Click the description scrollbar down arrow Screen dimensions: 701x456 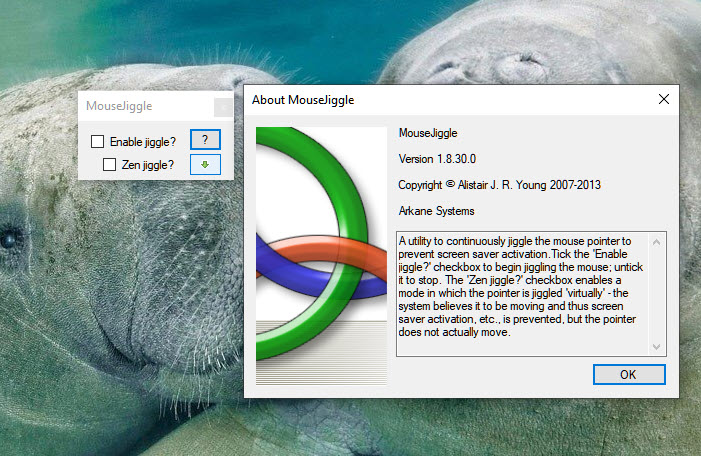(x=656, y=346)
